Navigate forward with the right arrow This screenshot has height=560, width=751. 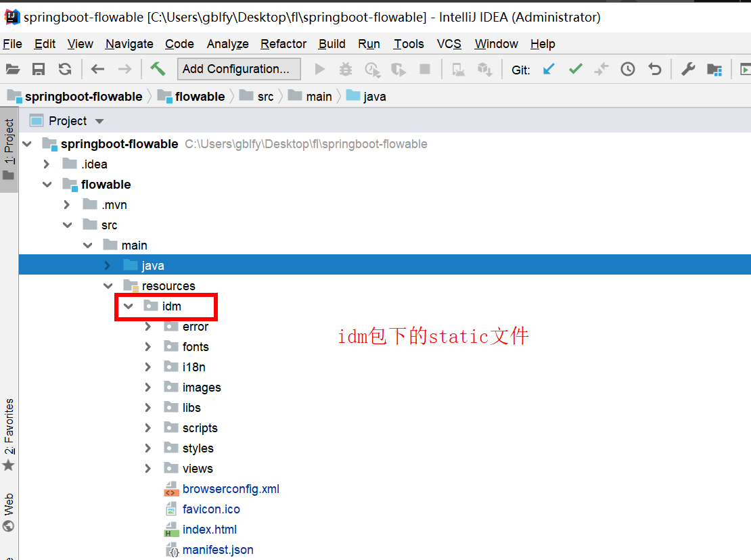[x=124, y=70]
